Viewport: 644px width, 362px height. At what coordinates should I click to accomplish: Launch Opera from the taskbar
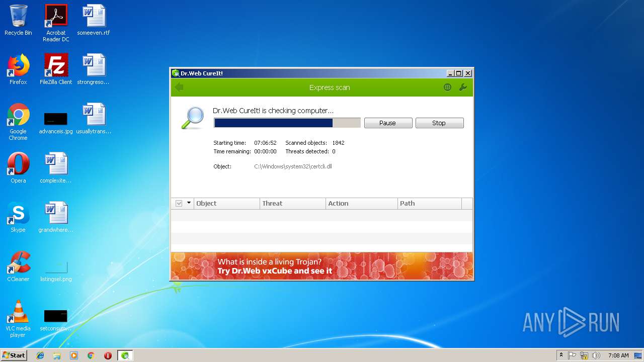click(x=108, y=355)
